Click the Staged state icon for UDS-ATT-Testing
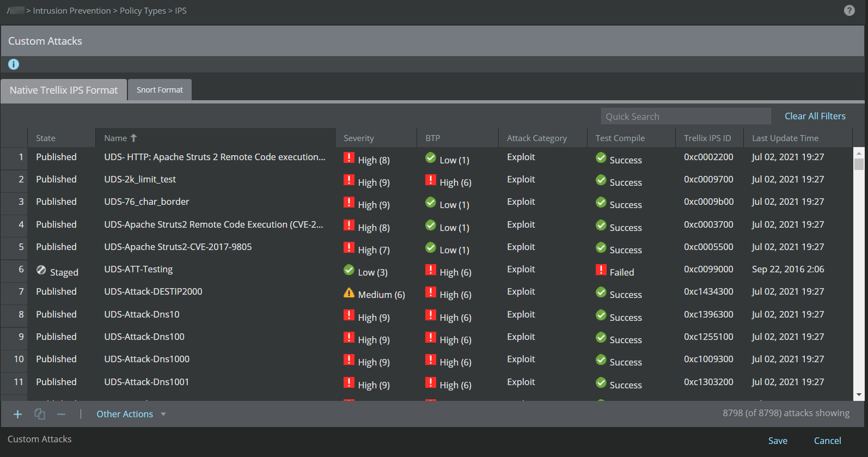Screen dimensions: 868x457 (x=41, y=270)
